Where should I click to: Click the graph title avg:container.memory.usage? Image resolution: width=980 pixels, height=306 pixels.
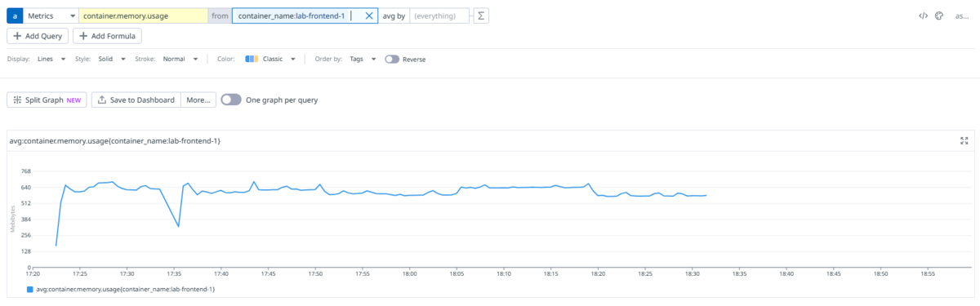[115, 141]
